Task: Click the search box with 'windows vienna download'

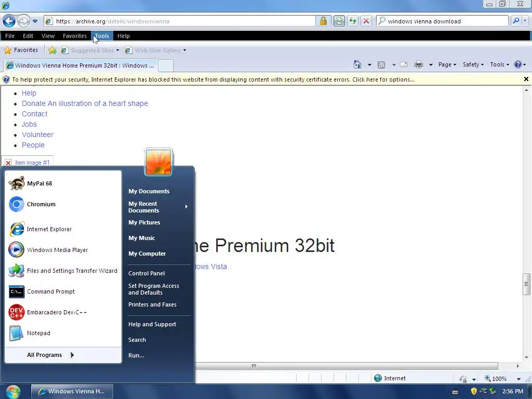Action: [442, 21]
